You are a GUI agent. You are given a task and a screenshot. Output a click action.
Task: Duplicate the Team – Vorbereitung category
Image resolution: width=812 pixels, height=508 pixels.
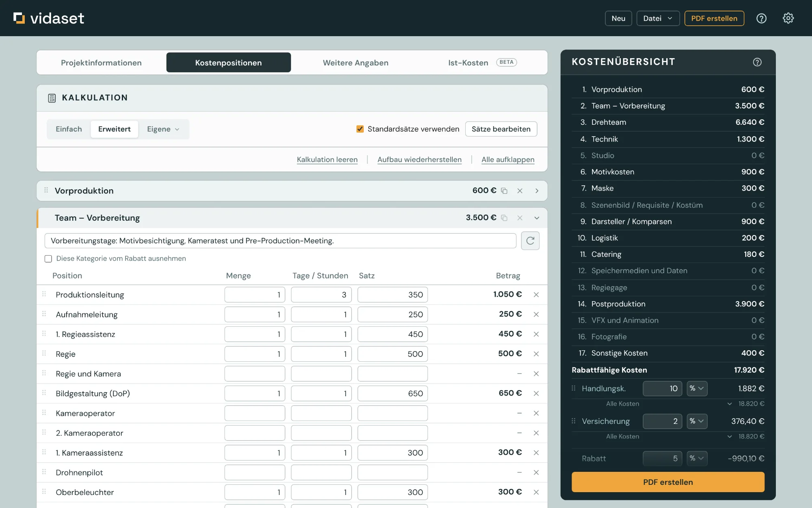coord(504,218)
